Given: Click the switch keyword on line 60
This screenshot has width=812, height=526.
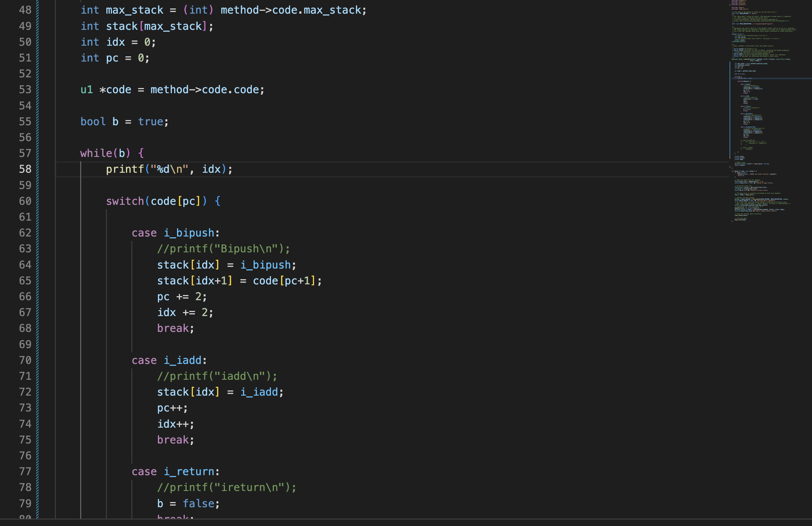Looking at the screenshot, I should 125,201.
